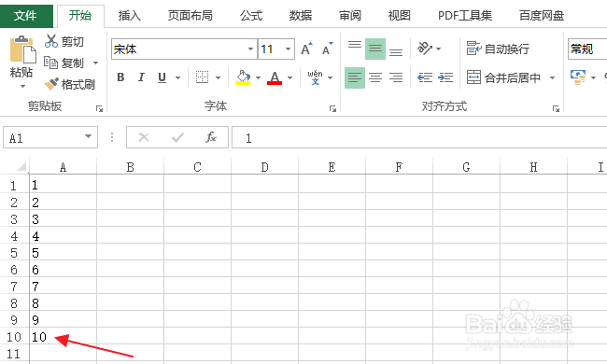
Task: Select row 10 header
Action: (x=14, y=337)
